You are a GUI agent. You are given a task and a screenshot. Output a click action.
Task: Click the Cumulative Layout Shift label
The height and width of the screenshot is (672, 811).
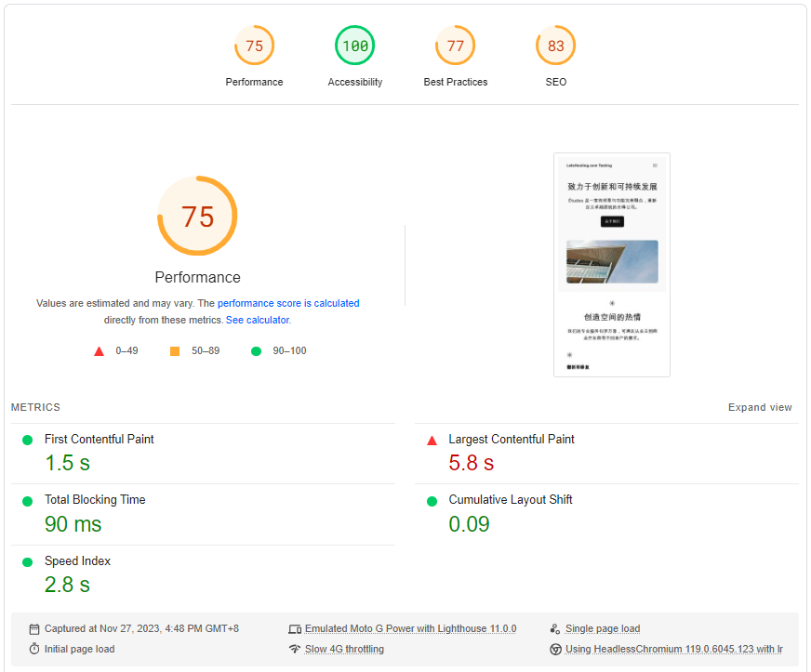coord(511,499)
